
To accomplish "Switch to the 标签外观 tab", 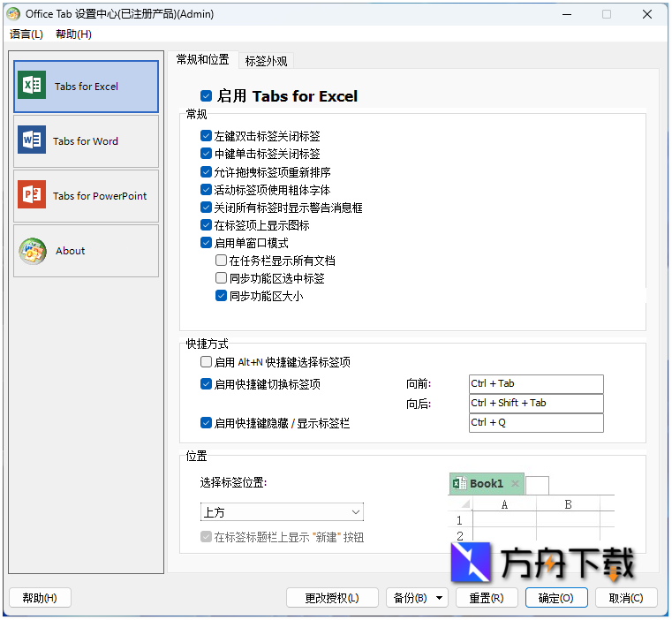I will point(266,61).
